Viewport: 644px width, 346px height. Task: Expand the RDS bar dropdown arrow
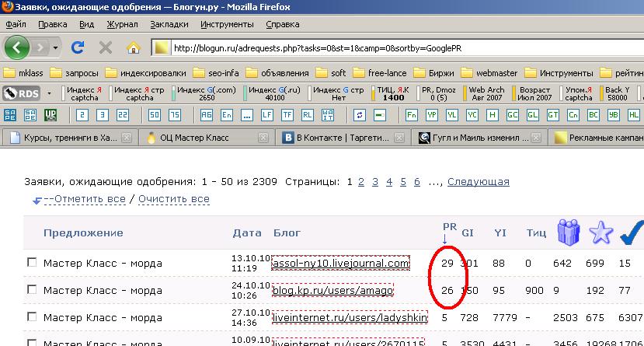[x=50, y=93]
